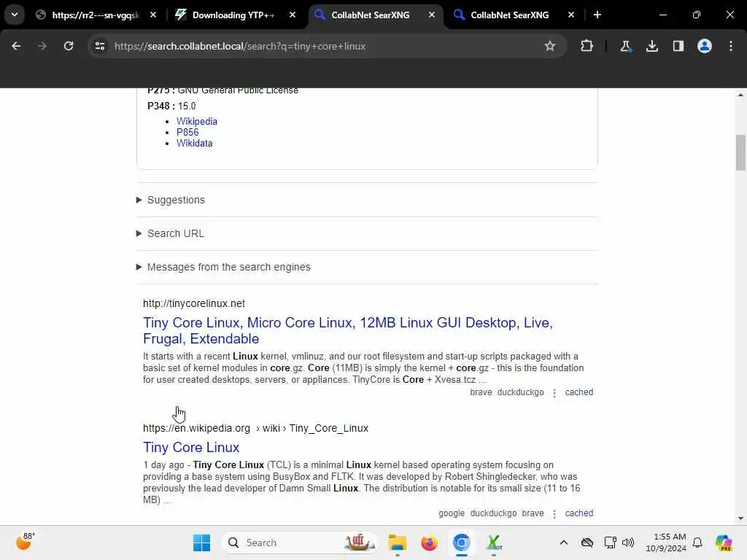This screenshot has height=560, width=747.
Task: Open the Wikipedia link in infobox
Action: click(x=197, y=122)
